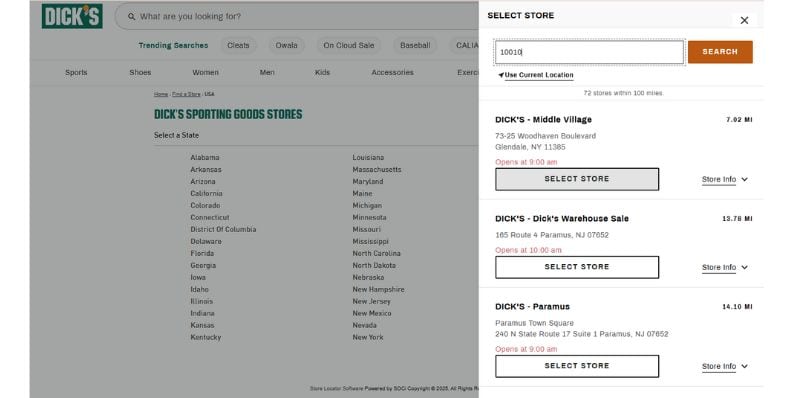794x398 pixels.
Task: Choose the Owala trending search
Action: click(287, 46)
